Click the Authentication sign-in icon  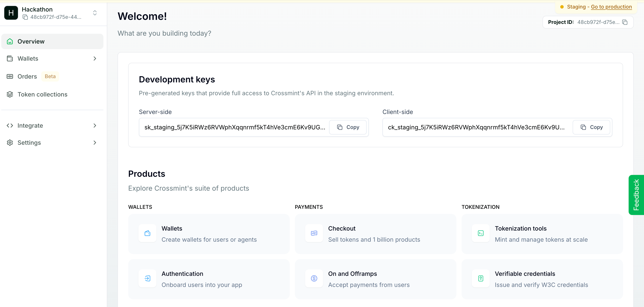(147, 279)
